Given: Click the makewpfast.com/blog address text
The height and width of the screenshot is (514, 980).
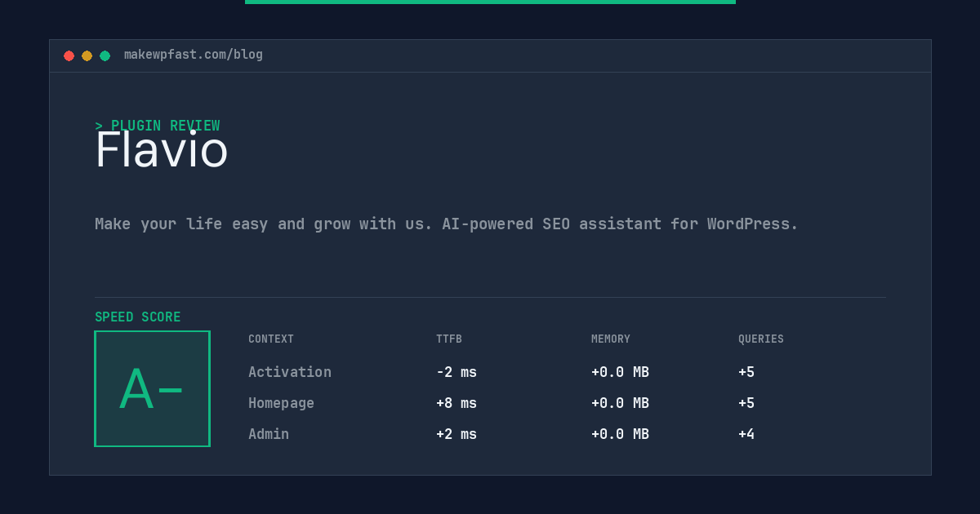Looking at the screenshot, I should (194, 55).
